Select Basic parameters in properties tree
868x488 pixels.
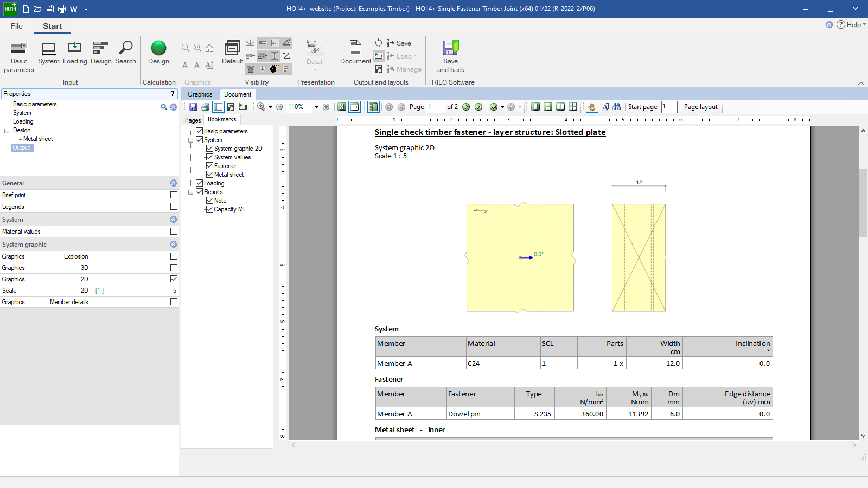35,104
